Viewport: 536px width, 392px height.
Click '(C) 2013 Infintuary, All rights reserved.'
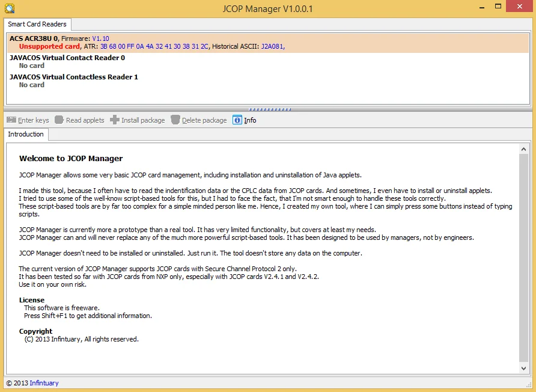tap(81, 339)
